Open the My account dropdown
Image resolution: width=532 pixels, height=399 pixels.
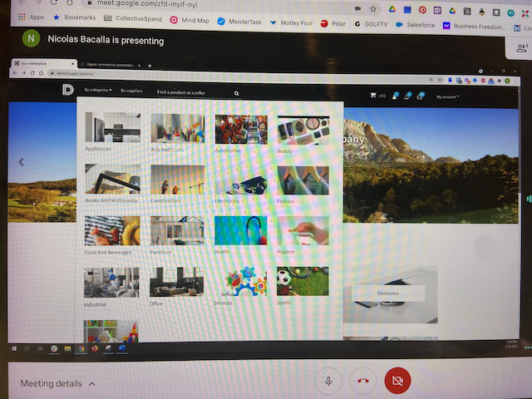click(x=448, y=97)
